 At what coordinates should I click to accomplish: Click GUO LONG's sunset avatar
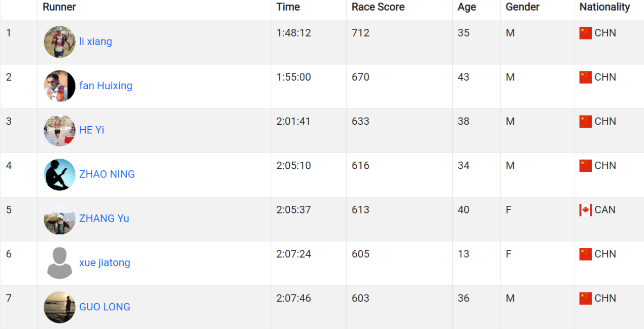coord(59,307)
